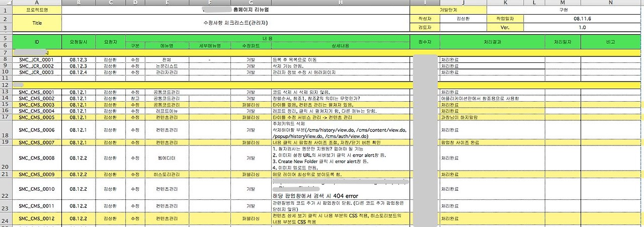644x227 pixels.
Task: Click the 'SMC_CMS_0004' ID cell
Action: pos(37,110)
